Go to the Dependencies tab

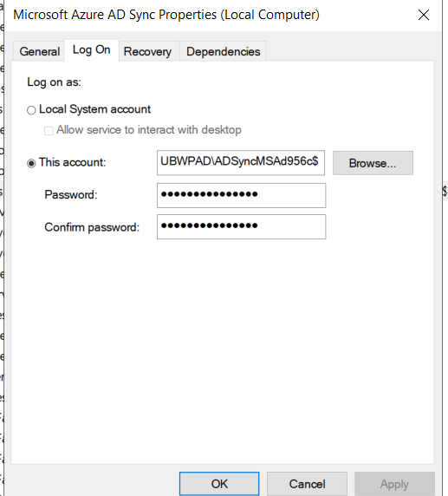tap(223, 51)
